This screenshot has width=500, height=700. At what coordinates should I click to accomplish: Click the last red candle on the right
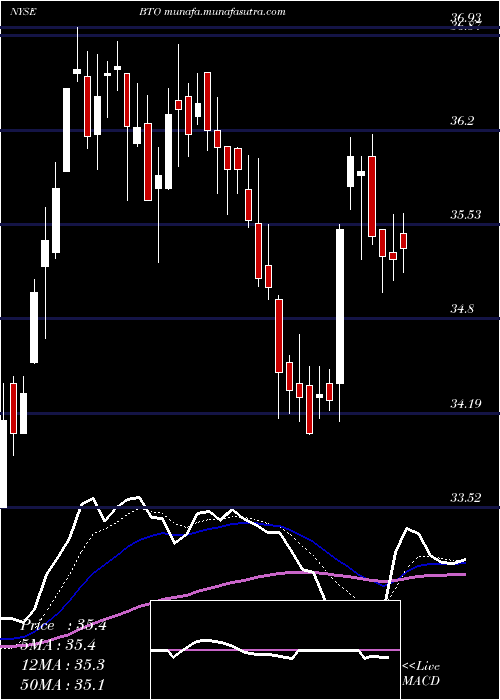(404, 241)
